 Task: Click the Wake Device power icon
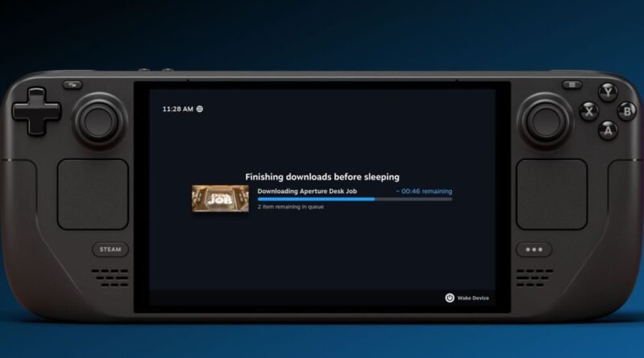450,298
